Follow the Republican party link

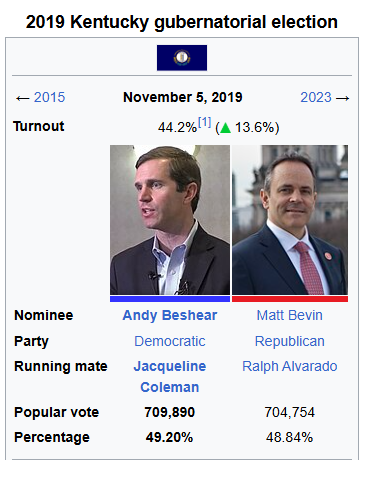(x=290, y=341)
